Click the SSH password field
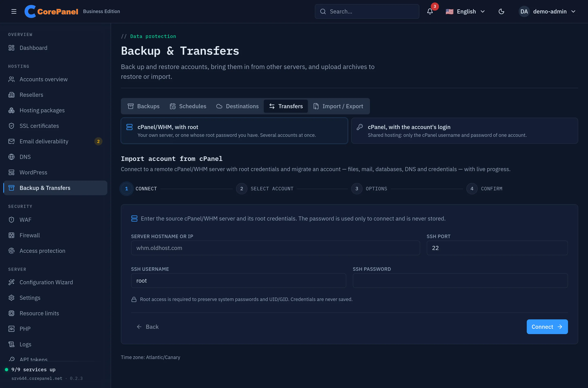The height and width of the screenshot is (388, 588). point(460,281)
